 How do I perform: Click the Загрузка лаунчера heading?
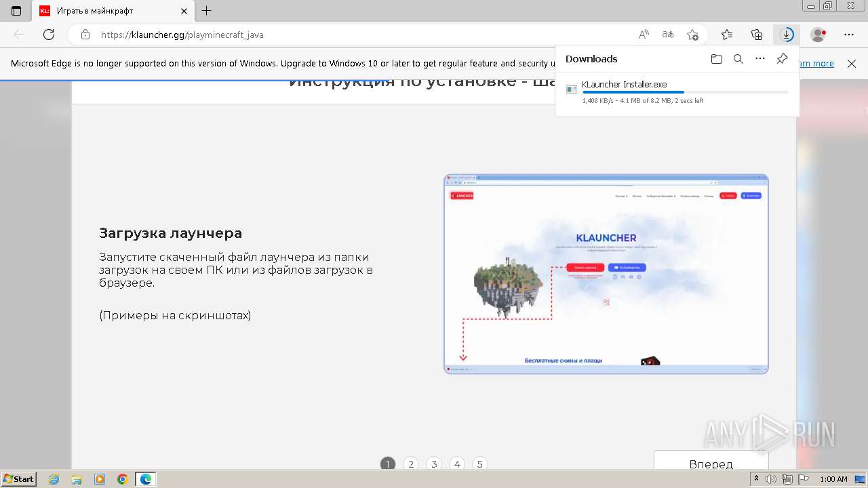tap(170, 233)
